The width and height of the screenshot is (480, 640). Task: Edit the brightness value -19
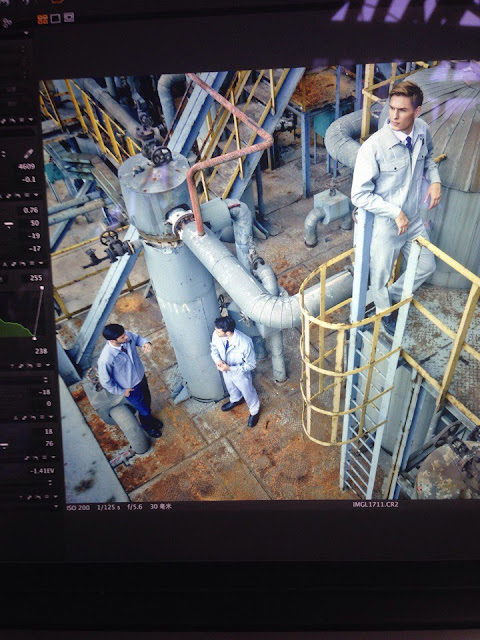[x=34, y=236]
